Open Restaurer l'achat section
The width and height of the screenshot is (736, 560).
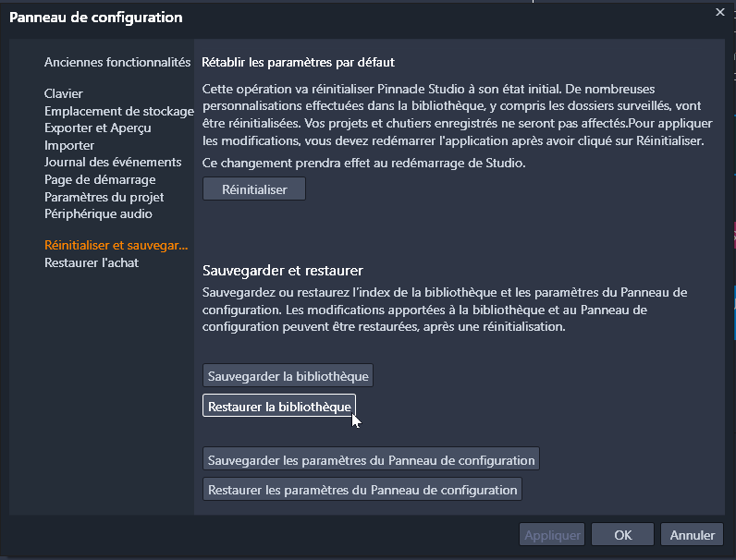click(x=92, y=262)
